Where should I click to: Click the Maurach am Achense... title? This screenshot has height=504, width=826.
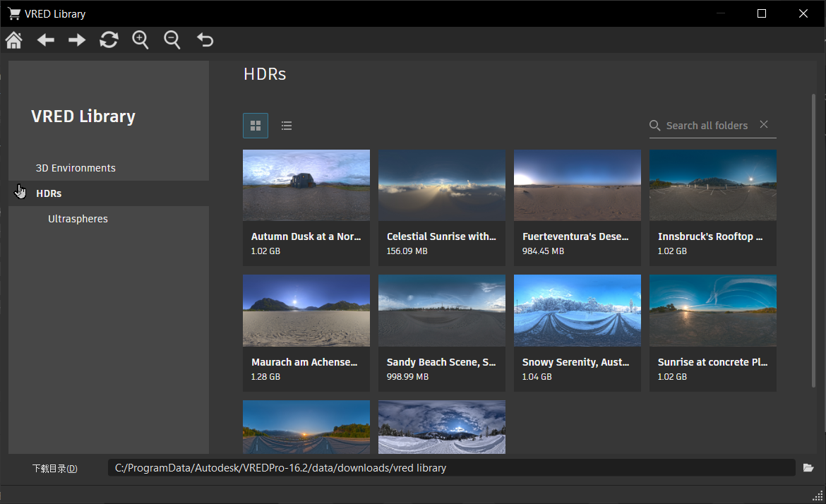(x=304, y=362)
